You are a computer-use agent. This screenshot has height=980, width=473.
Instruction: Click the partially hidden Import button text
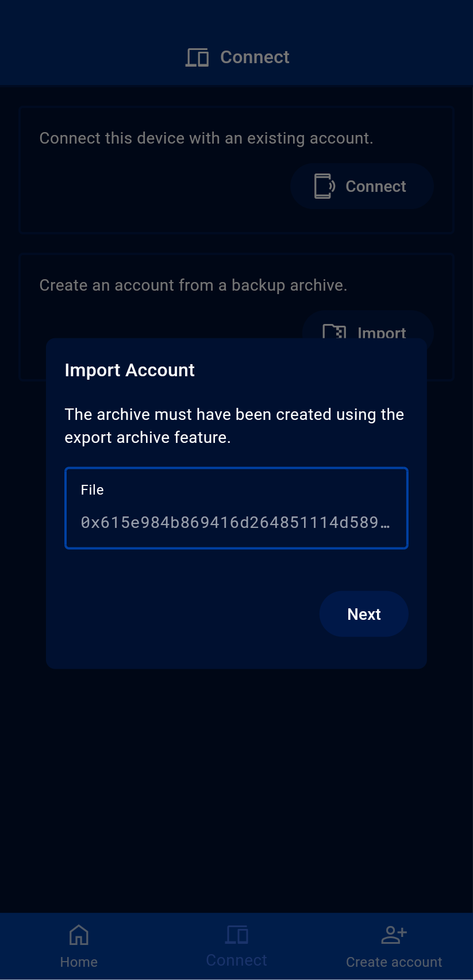[x=381, y=333]
